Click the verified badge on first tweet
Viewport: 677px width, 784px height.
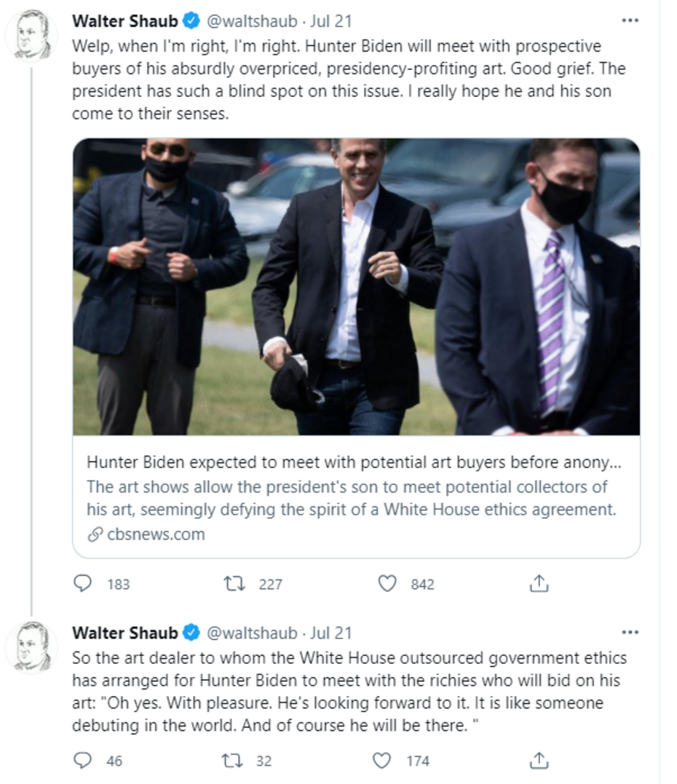point(191,22)
